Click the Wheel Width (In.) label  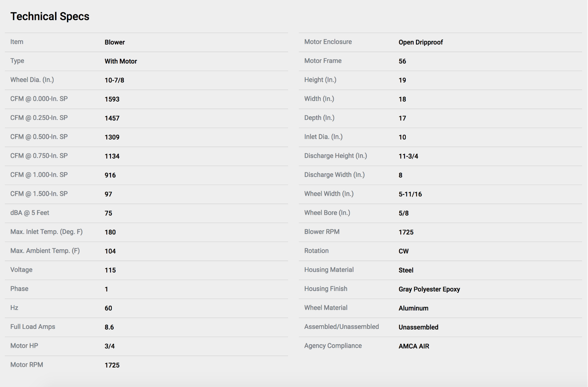(x=329, y=194)
